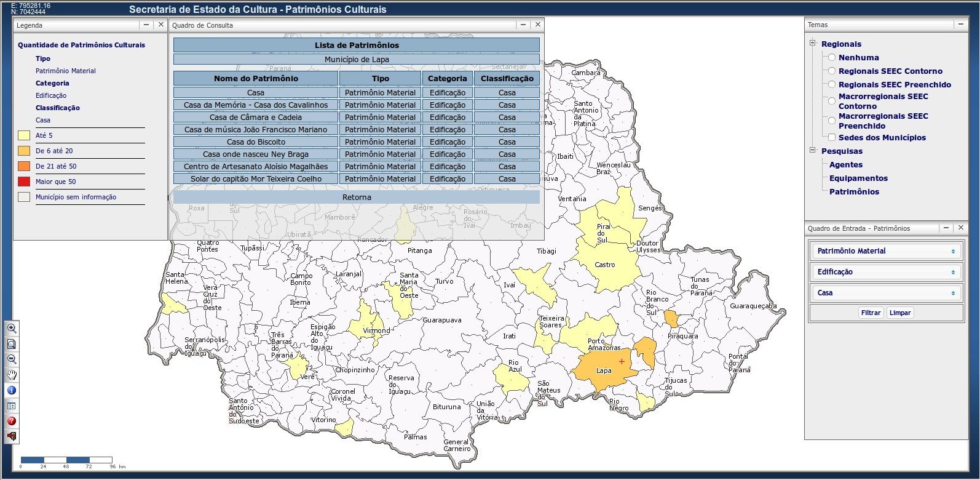This screenshot has width=980, height=480.
Task: Open help with the red question icon
Action: (x=11, y=421)
